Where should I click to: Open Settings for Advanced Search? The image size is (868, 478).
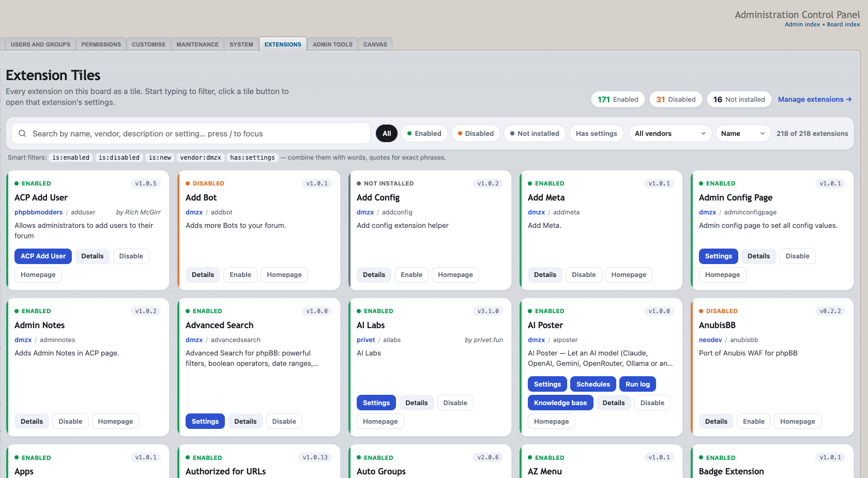pyautogui.click(x=205, y=422)
